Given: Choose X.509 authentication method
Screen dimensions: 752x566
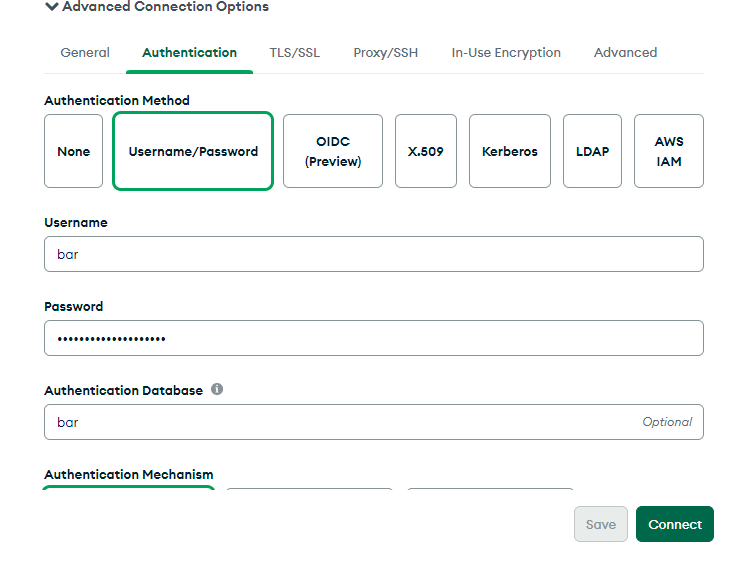Looking at the screenshot, I should pos(426,151).
